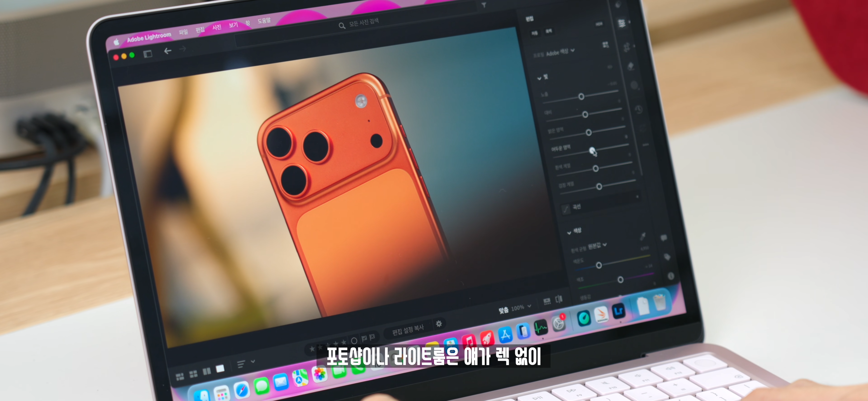This screenshot has height=401, width=868.
Task: Open settings gear next to 편집 설정 복사
Action: [439, 324]
